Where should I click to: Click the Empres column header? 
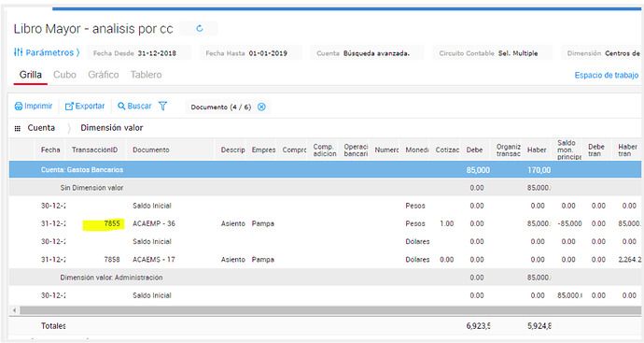click(x=263, y=150)
